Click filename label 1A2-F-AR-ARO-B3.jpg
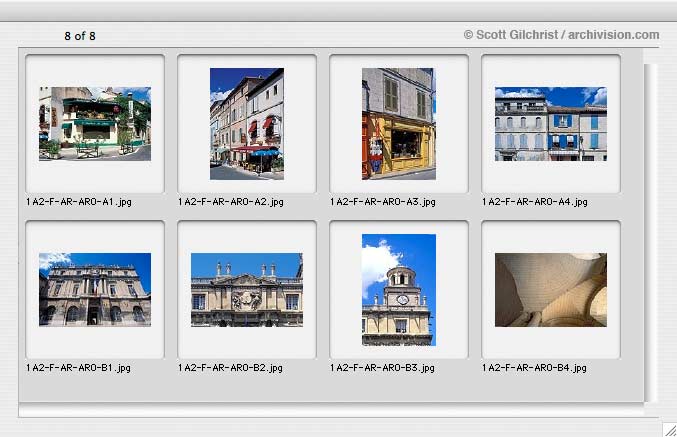 pyautogui.click(x=383, y=368)
